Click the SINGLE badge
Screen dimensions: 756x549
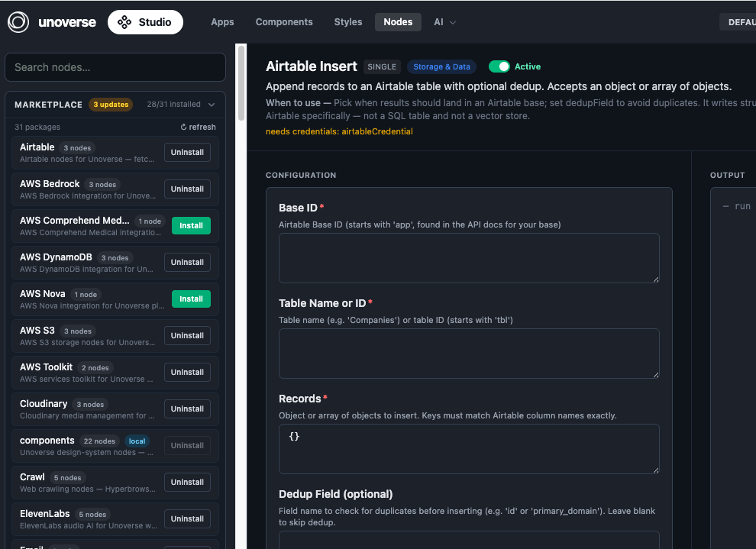coord(382,67)
